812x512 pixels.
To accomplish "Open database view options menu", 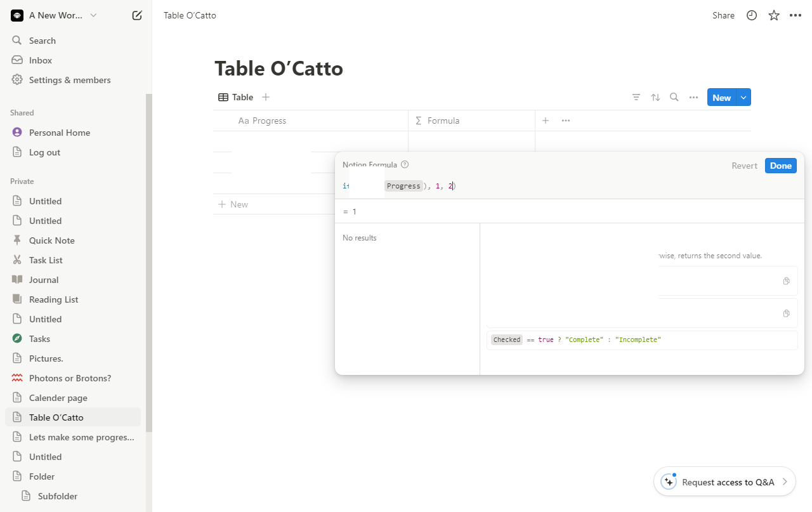I will (x=693, y=97).
